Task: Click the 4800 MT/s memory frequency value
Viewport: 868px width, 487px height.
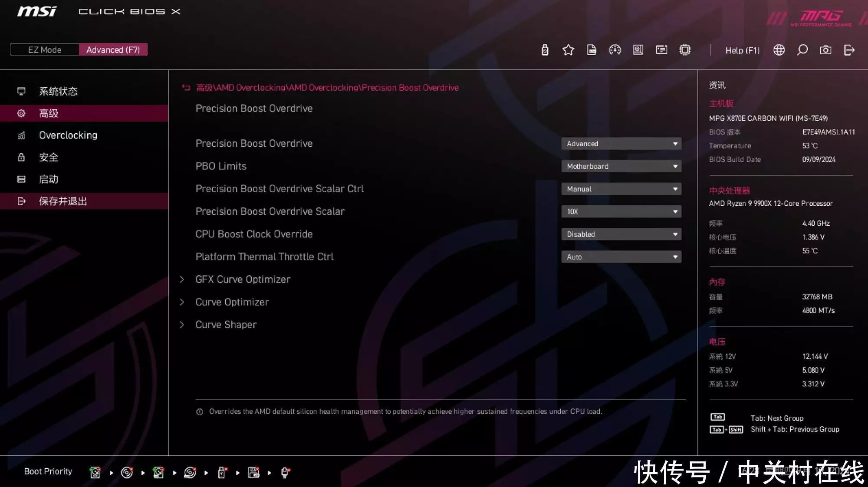Action: click(x=818, y=310)
